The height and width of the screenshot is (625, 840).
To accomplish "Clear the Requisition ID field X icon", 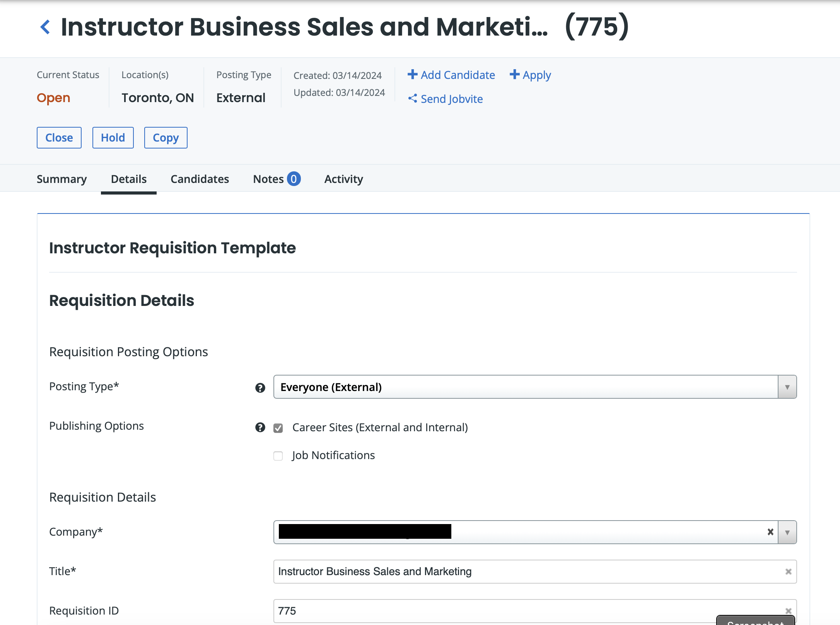I will 788,611.
